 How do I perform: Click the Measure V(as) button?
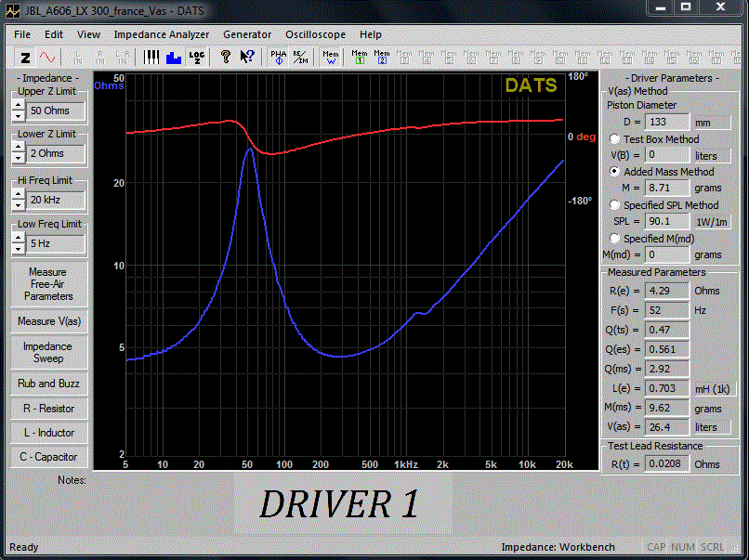click(48, 321)
